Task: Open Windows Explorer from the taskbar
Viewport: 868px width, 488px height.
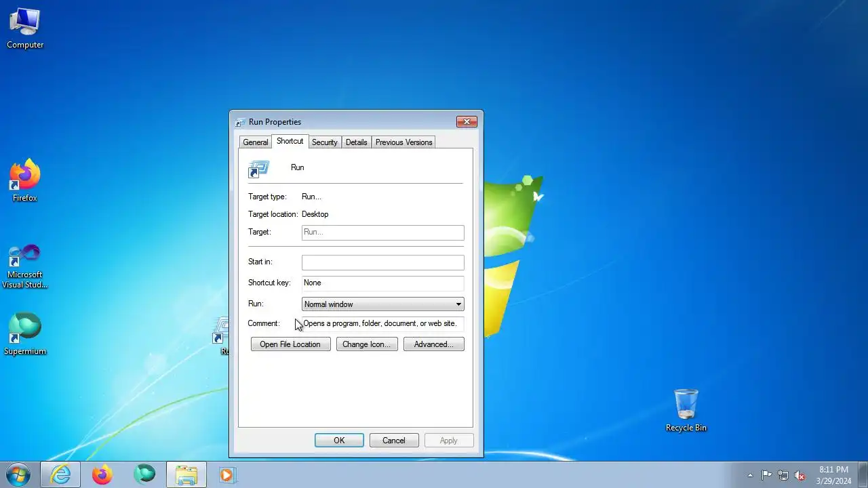Action: tap(186, 474)
